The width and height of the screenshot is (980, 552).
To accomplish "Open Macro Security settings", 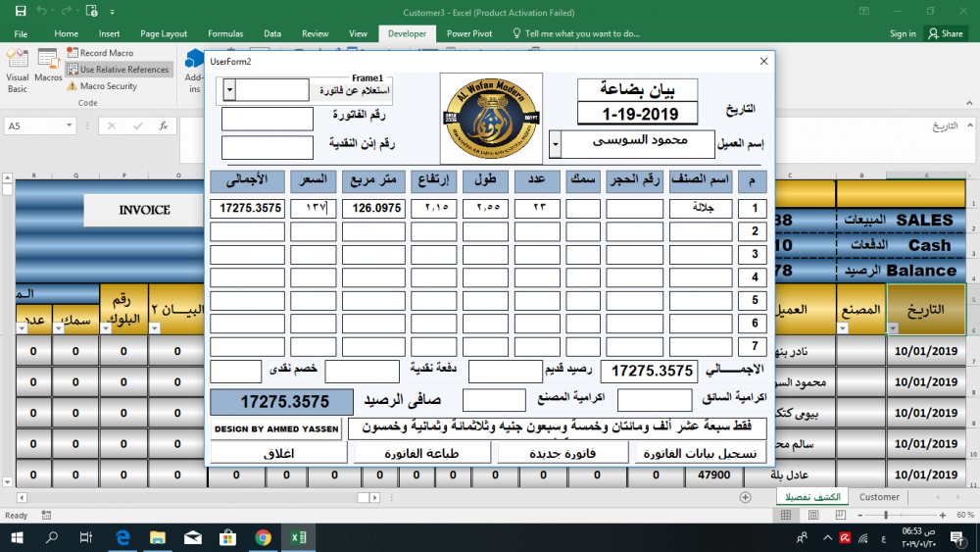I will click(102, 86).
